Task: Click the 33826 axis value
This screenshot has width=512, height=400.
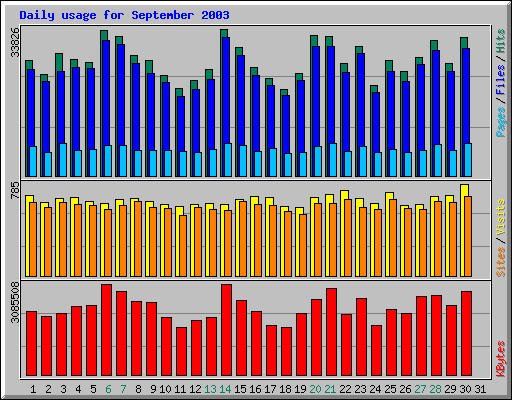Action: [15, 42]
